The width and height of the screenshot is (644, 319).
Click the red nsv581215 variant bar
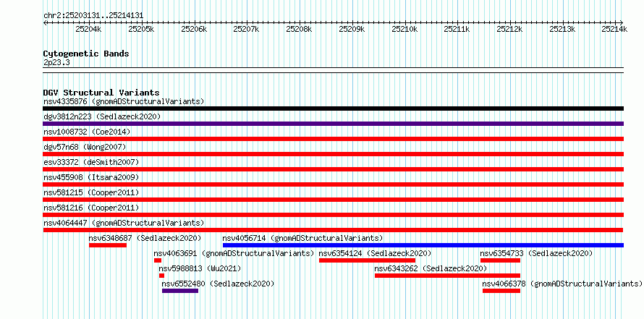[x=334, y=200]
